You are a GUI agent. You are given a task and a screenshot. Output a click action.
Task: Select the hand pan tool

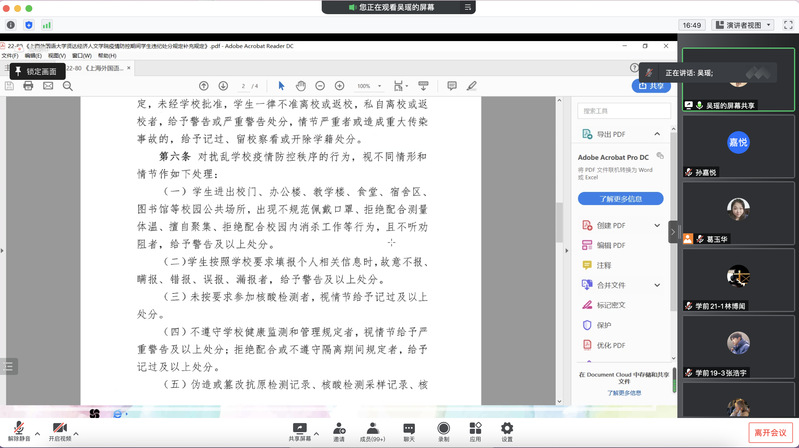[x=301, y=86]
